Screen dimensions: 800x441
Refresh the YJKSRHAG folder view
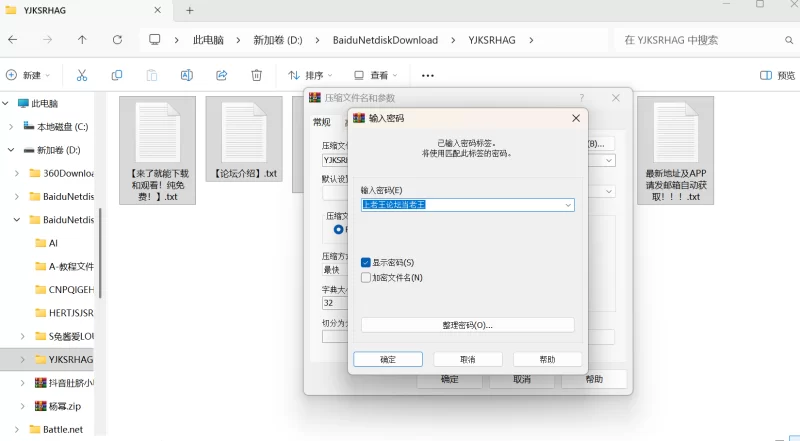pyautogui.click(x=117, y=40)
